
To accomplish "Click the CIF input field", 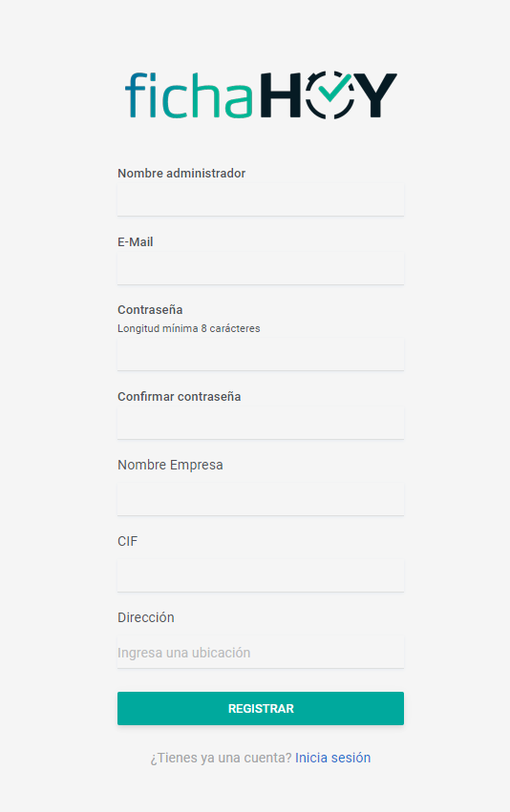I will (261, 575).
